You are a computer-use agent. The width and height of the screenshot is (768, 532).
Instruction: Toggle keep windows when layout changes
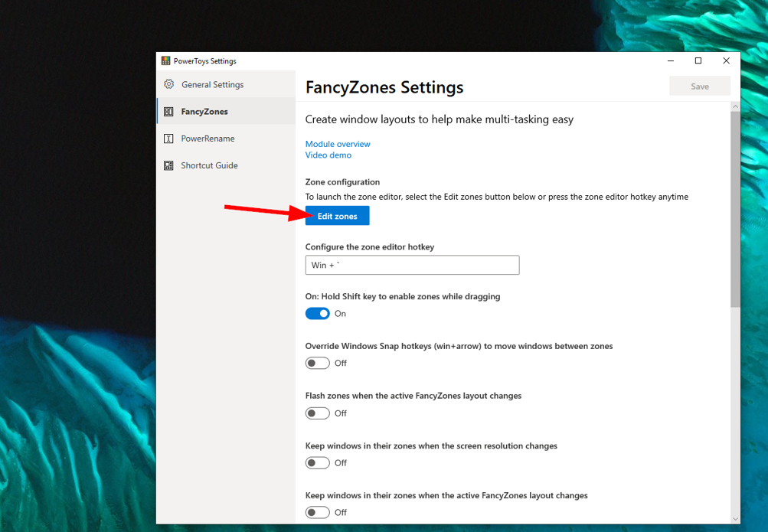318,513
